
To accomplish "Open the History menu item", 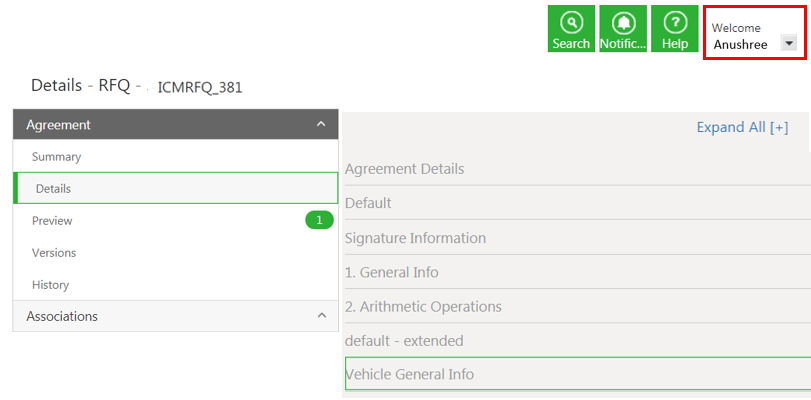I will [x=50, y=285].
